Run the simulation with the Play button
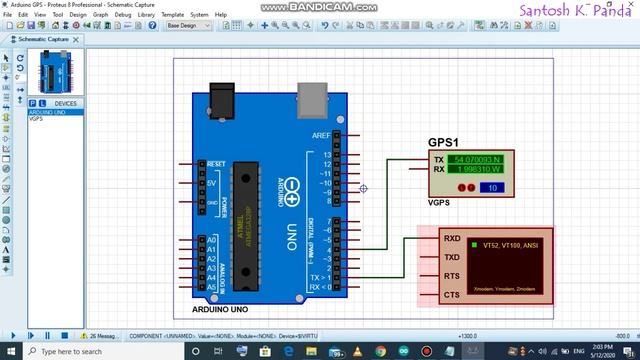 coord(13,336)
